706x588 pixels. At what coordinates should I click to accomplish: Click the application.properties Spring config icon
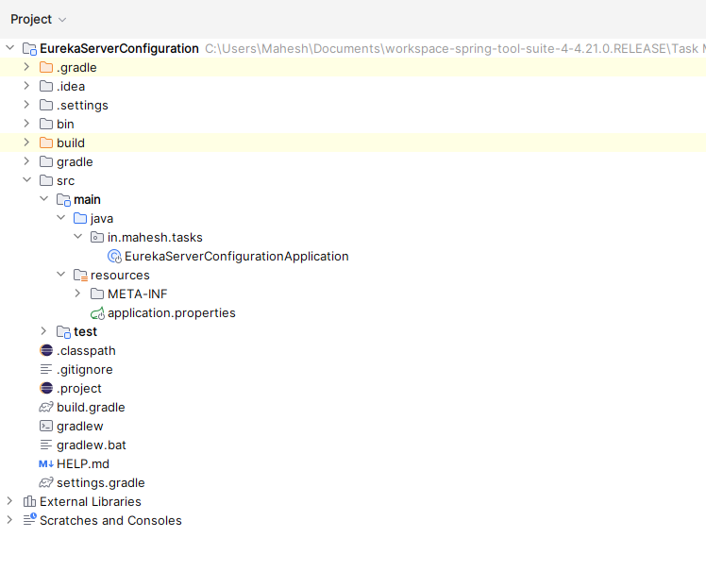[x=98, y=313]
